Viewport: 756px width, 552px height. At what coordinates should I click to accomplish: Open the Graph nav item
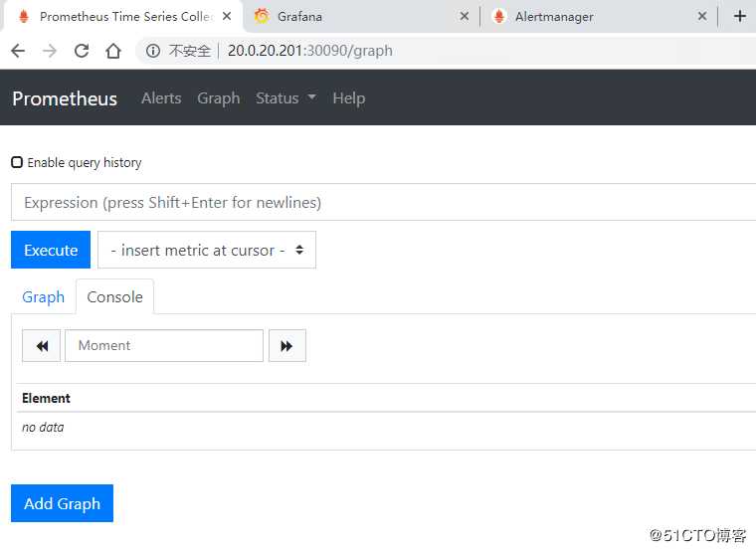click(x=219, y=98)
